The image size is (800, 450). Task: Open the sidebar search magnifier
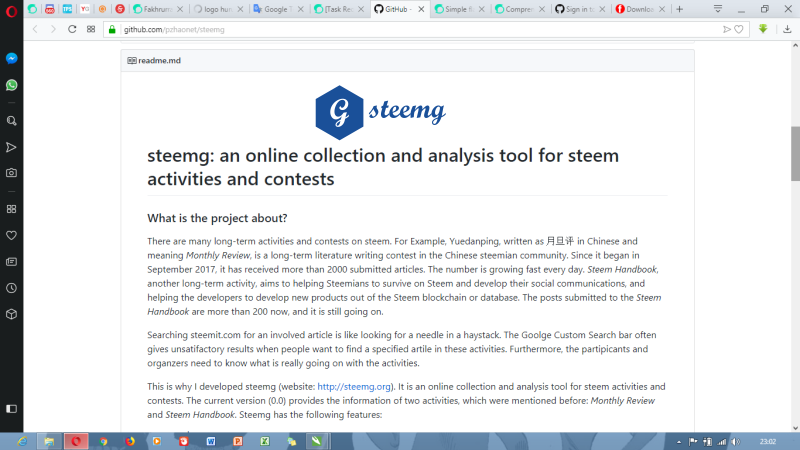[x=11, y=120]
